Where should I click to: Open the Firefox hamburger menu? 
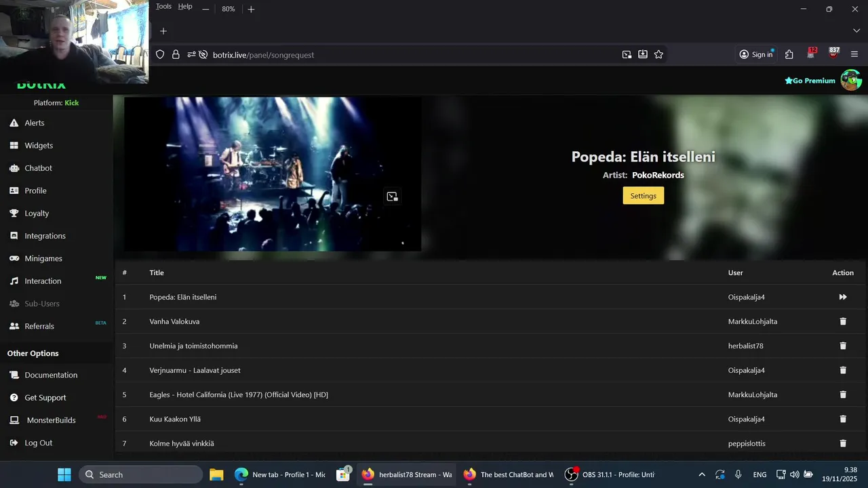[854, 55]
